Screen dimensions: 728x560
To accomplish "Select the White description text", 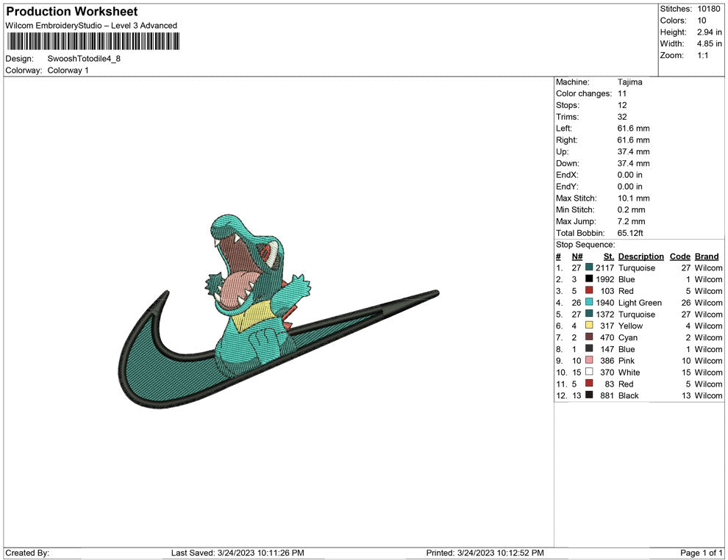I will [x=629, y=372].
